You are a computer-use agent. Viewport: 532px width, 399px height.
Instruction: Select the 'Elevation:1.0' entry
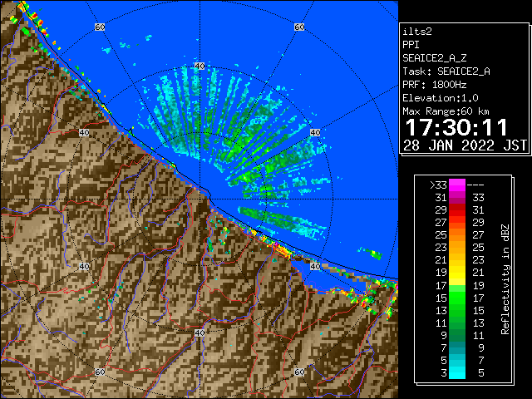pyautogui.click(x=441, y=98)
